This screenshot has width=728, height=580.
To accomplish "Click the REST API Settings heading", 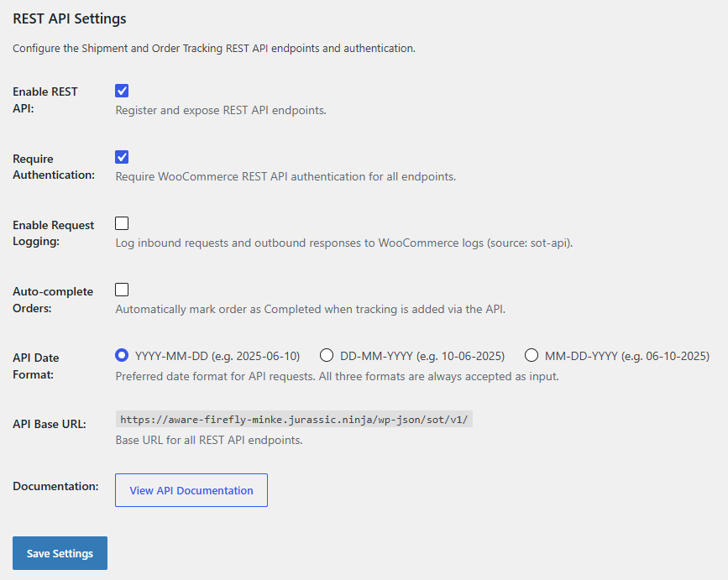I will (x=70, y=18).
